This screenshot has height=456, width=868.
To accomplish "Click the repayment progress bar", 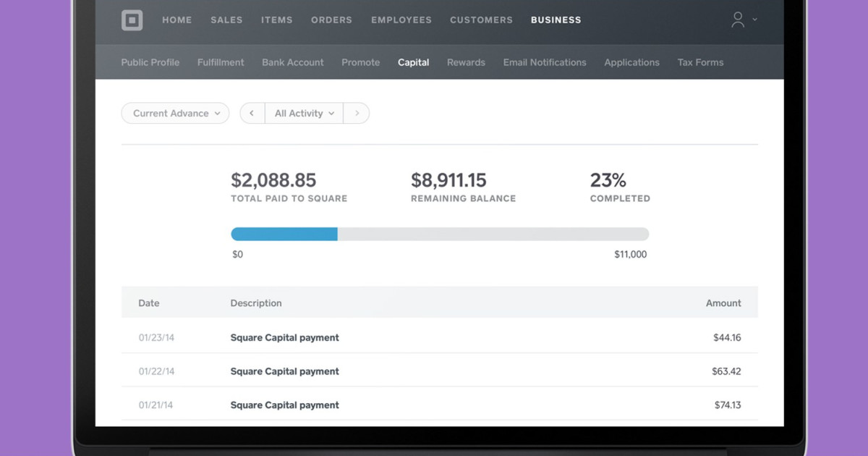I will (x=439, y=234).
